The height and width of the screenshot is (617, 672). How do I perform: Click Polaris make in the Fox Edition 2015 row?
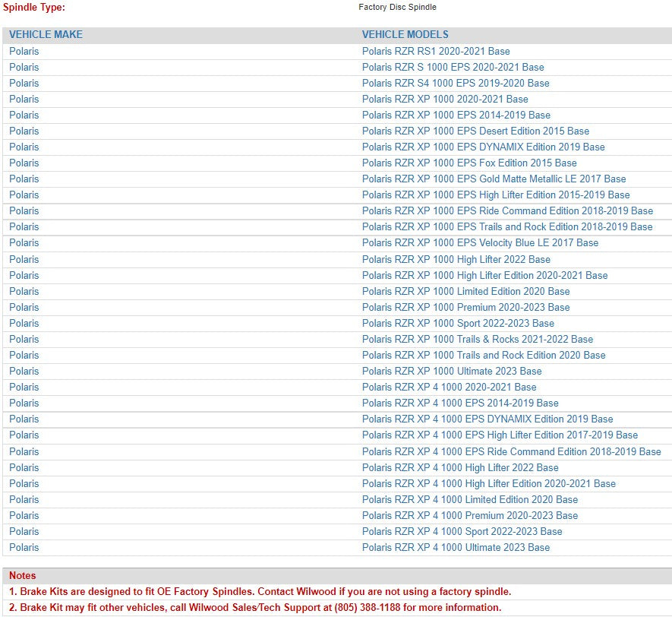click(24, 163)
